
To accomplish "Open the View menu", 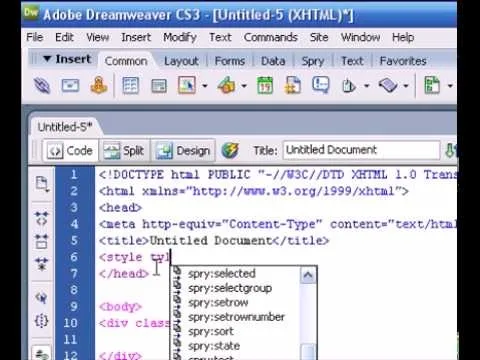I will [x=98, y=37].
